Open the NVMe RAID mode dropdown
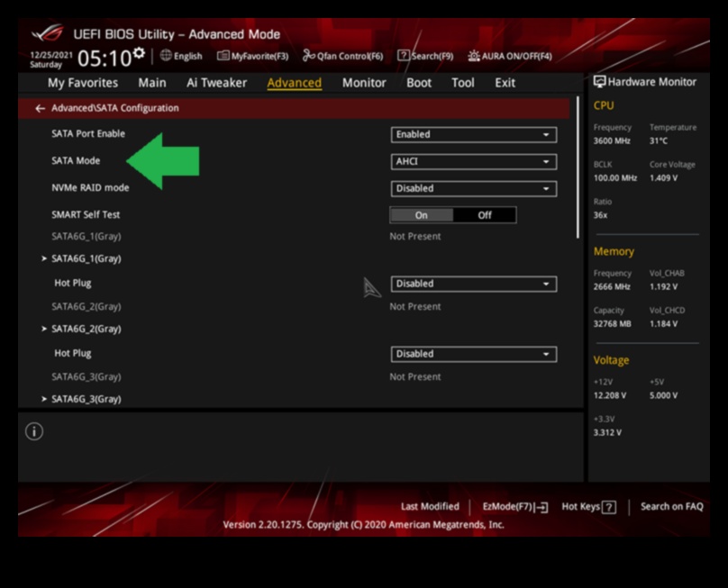728x588 pixels. pyautogui.click(x=474, y=189)
